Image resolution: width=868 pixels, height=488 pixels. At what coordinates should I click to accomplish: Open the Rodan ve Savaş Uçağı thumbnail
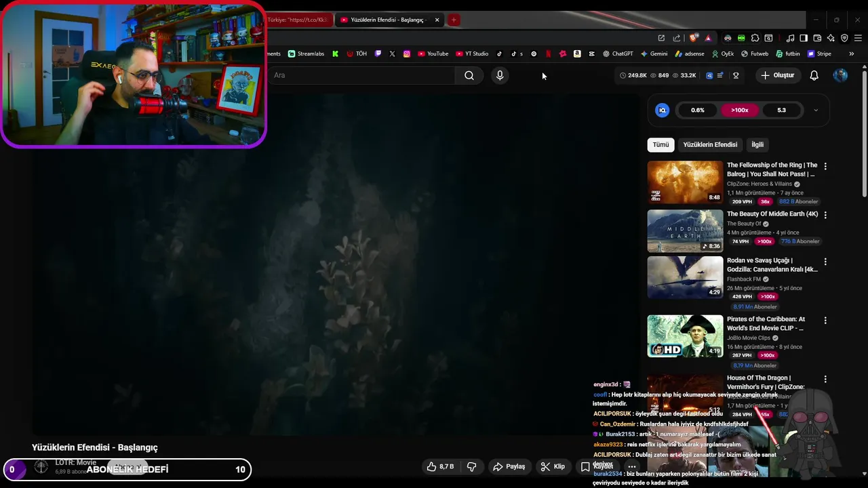tap(685, 277)
